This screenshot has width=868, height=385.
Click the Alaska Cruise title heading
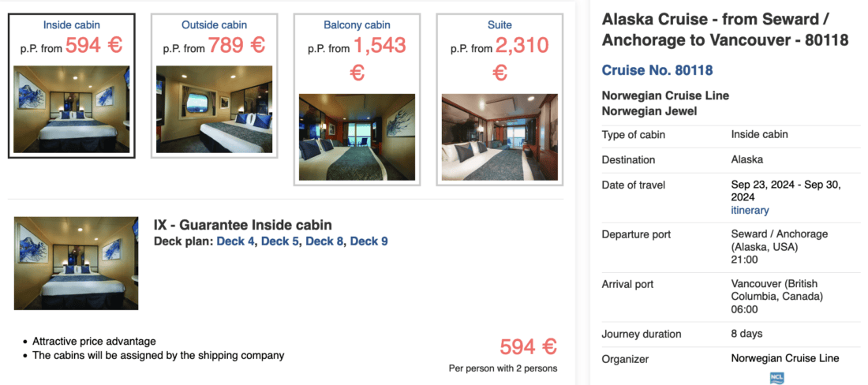pos(724,30)
